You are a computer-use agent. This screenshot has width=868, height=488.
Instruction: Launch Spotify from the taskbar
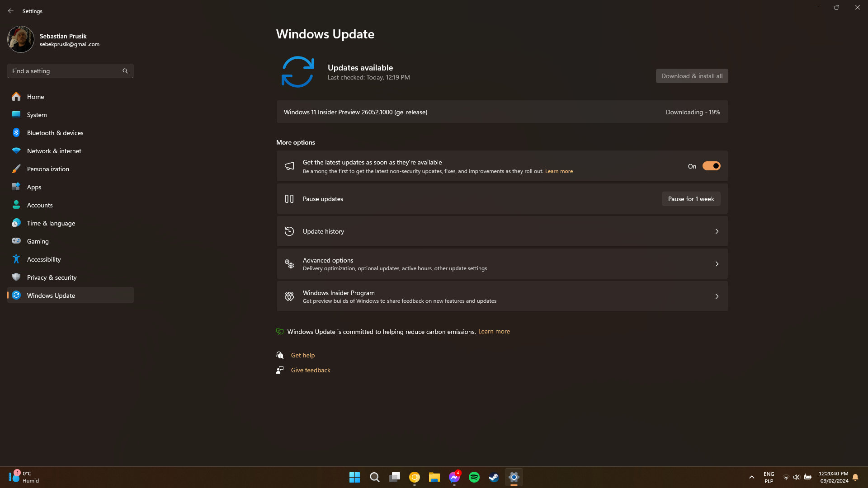pos(474,477)
